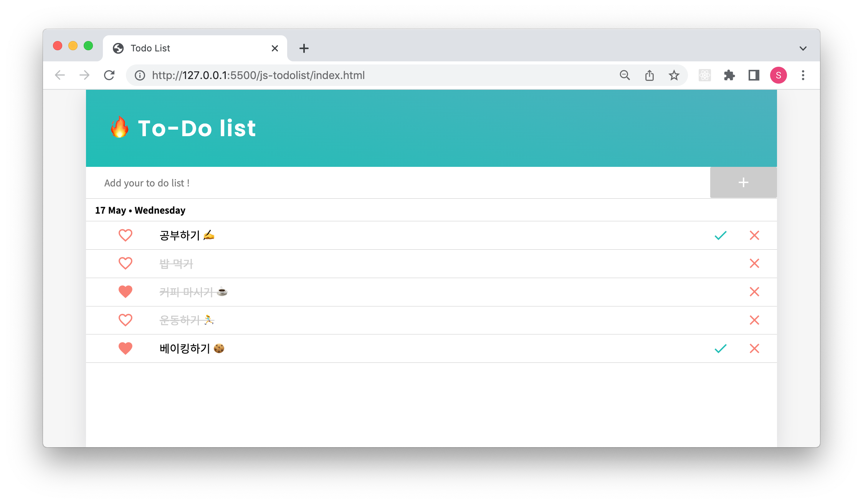
Task: Click the check mark next to 베이킹하기
Action: tap(720, 348)
